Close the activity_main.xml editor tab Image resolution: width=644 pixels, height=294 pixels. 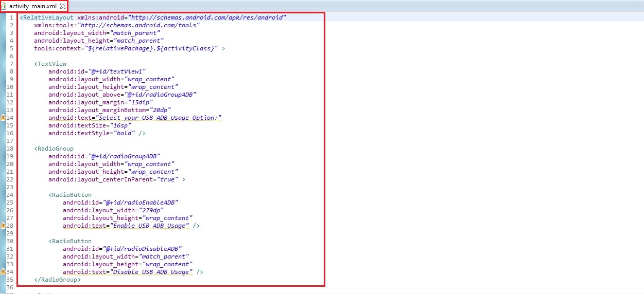pos(63,6)
